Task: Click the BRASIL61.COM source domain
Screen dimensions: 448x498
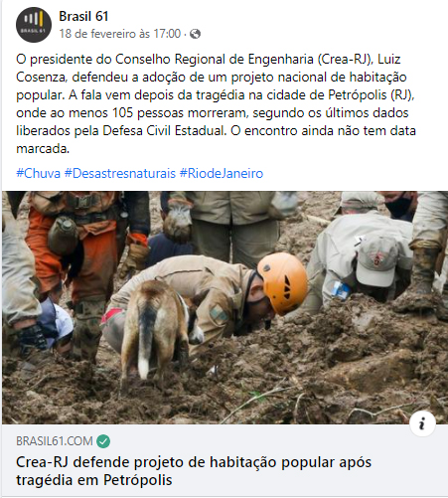Action: point(55,441)
